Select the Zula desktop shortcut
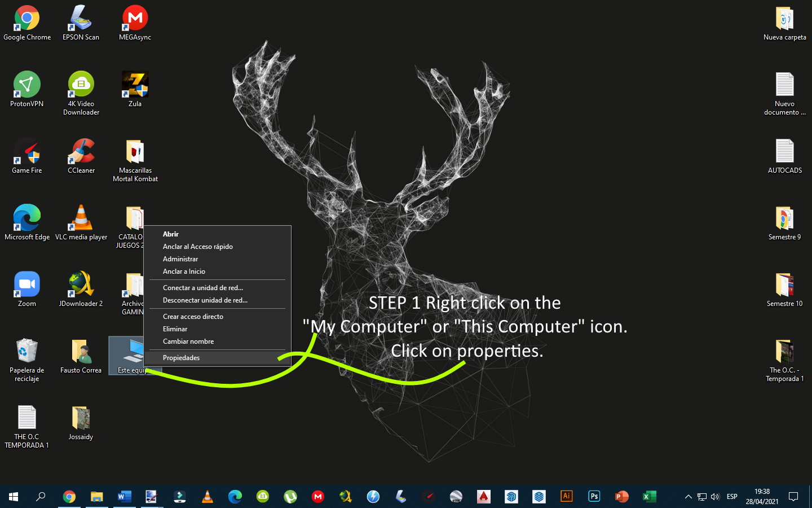Viewport: 812px width, 508px height. click(x=135, y=89)
